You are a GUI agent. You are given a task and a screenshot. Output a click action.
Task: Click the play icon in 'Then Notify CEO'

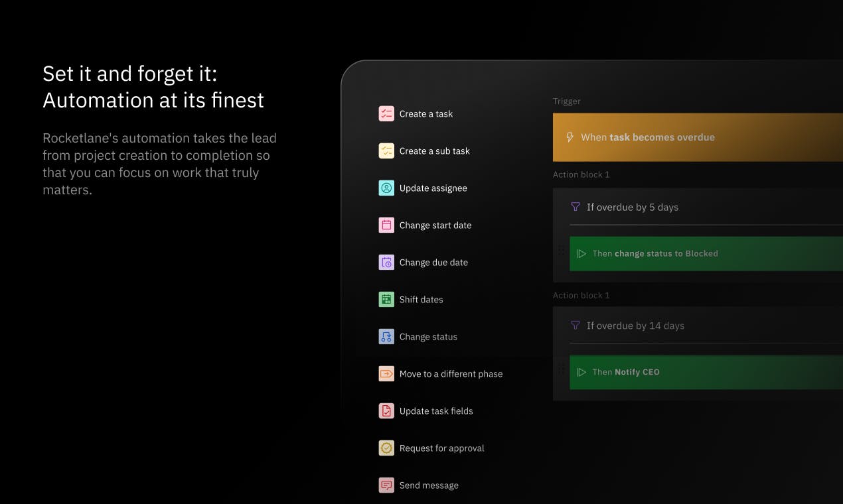point(581,372)
